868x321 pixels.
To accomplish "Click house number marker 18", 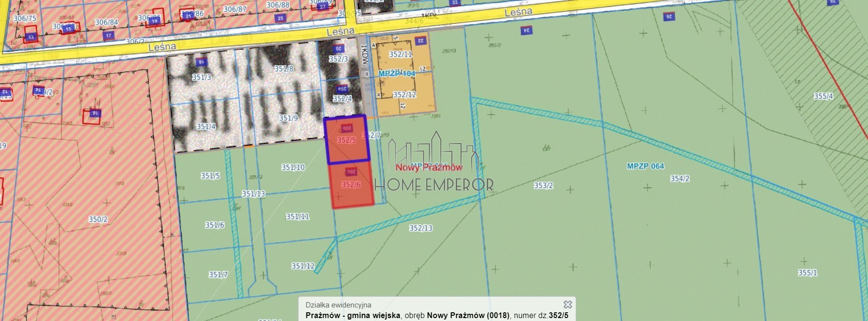I will click(201, 62).
